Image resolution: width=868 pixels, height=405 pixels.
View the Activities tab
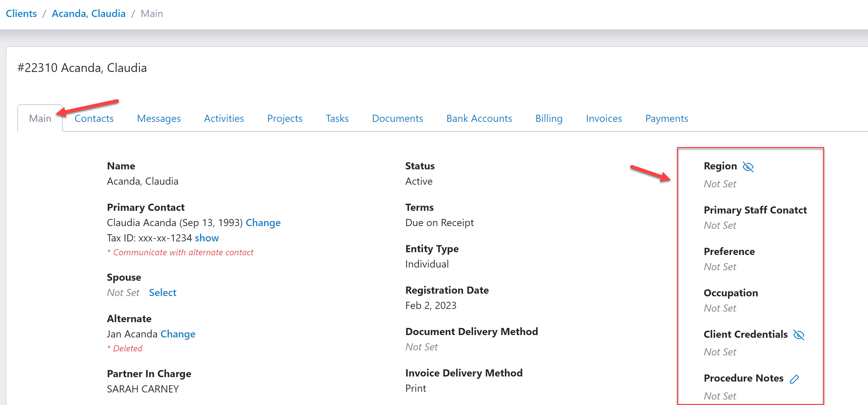[224, 118]
